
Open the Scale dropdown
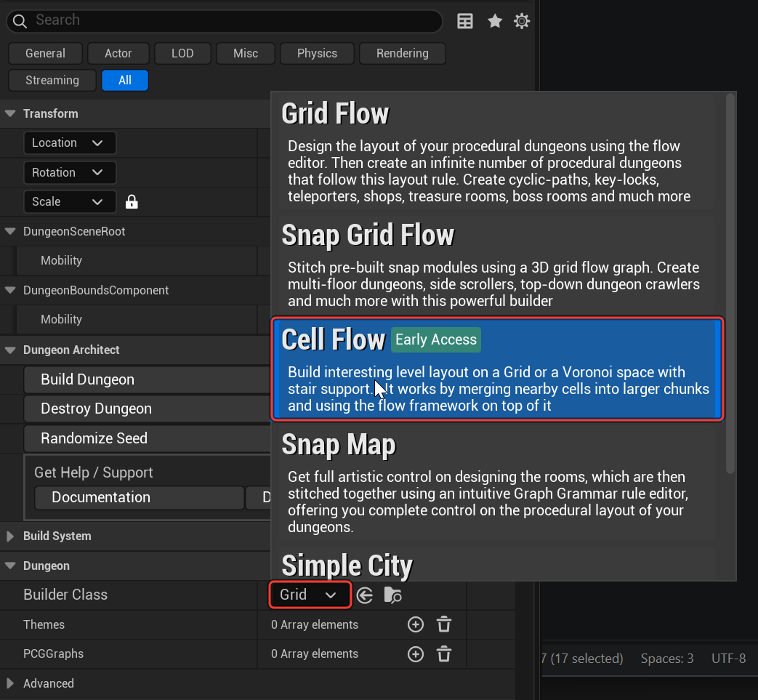(x=70, y=201)
